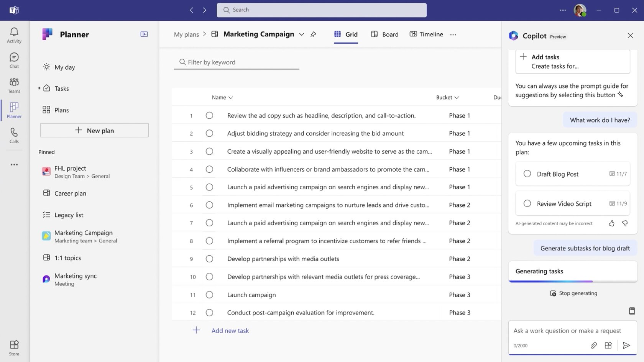Check off Review Video Script task
Image resolution: width=644 pixels, height=362 pixels.
point(527,204)
